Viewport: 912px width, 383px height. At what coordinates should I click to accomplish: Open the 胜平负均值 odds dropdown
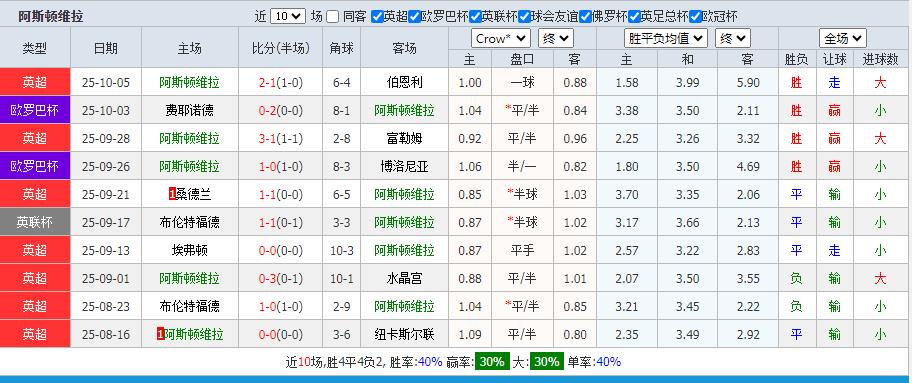click(665, 39)
